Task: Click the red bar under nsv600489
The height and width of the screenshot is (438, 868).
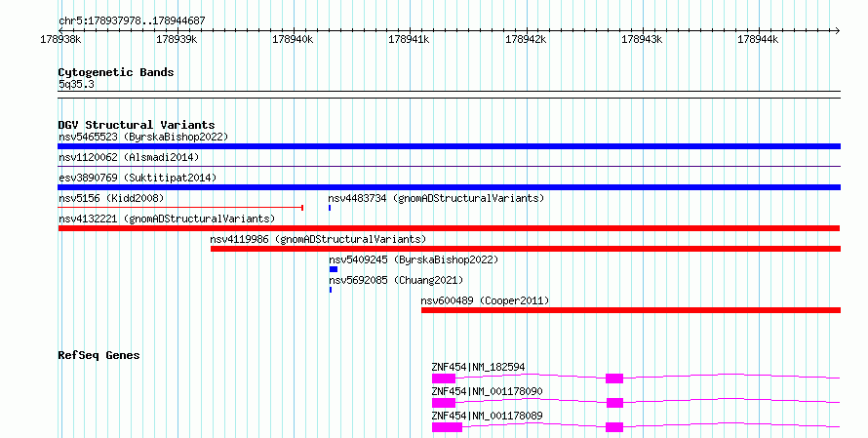Action: 630,310
